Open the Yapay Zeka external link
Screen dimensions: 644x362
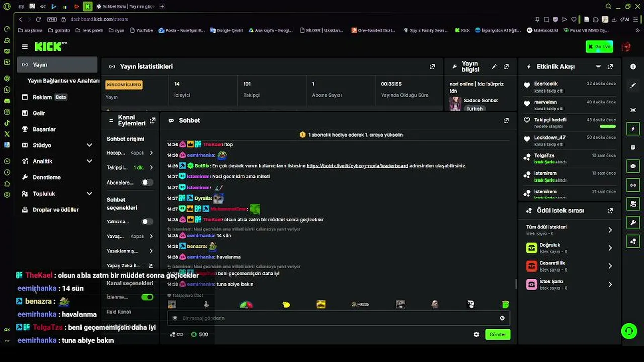click(150, 265)
